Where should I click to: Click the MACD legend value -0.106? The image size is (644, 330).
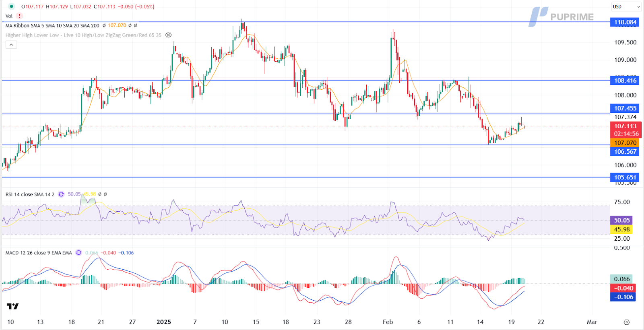coord(126,253)
